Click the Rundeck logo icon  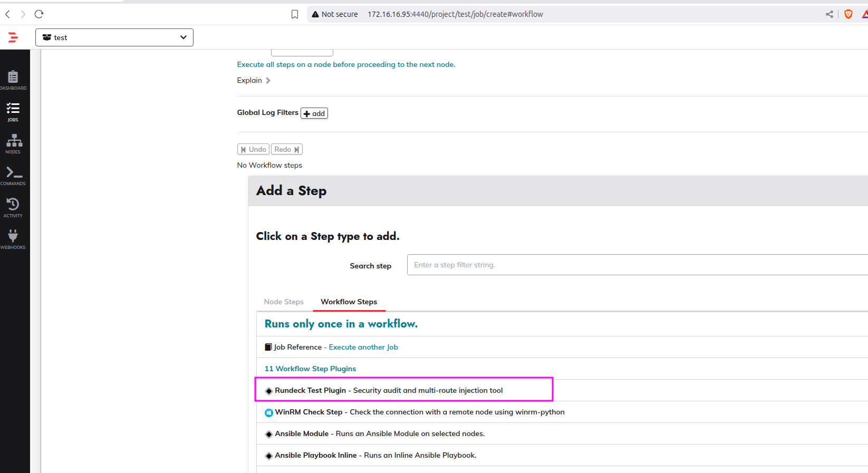click(x=13, y=37)
